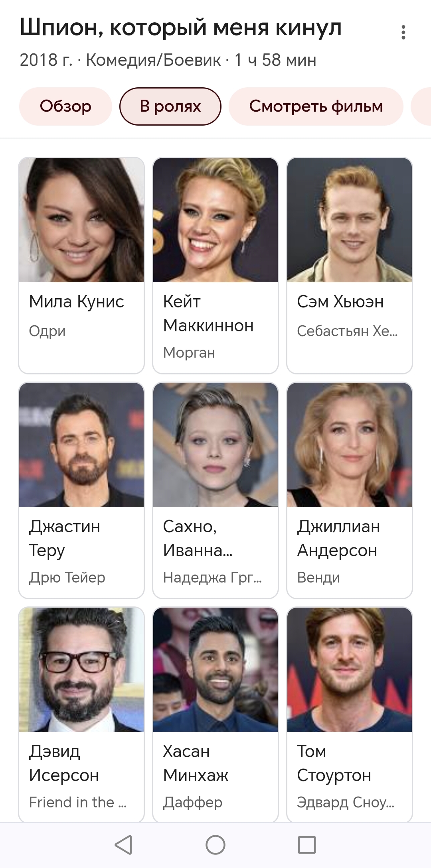
Task: Click the role text Дрю Тейер
Action: (x=67, y=577)
